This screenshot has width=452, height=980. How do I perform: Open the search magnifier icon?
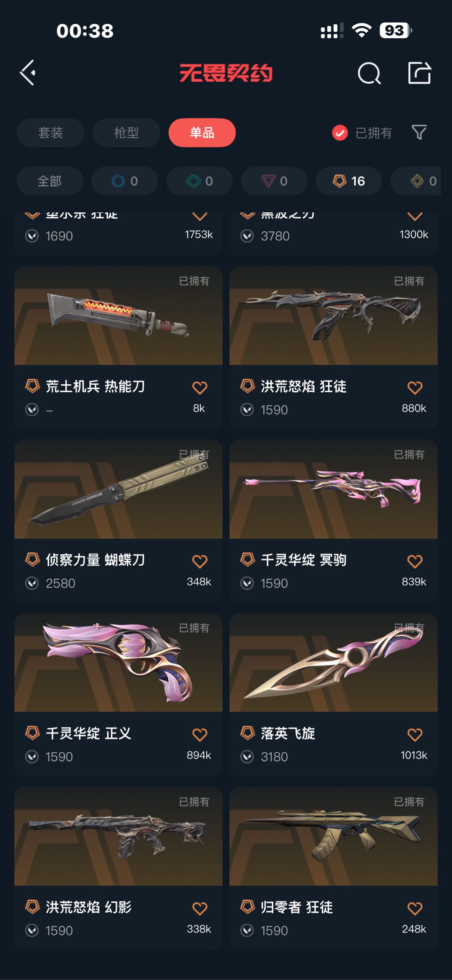369,74
